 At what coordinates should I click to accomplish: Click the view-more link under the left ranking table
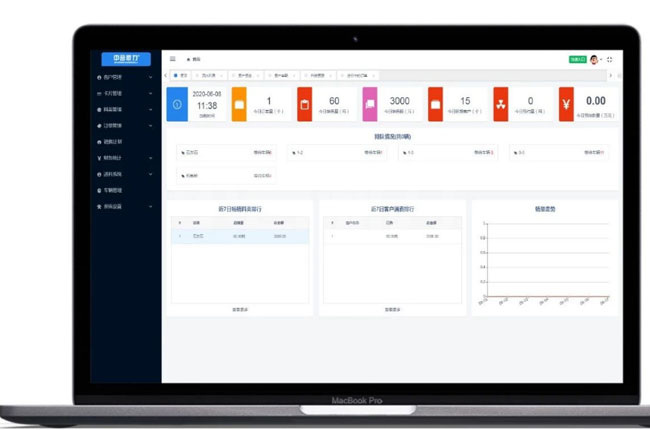point(238,310)
